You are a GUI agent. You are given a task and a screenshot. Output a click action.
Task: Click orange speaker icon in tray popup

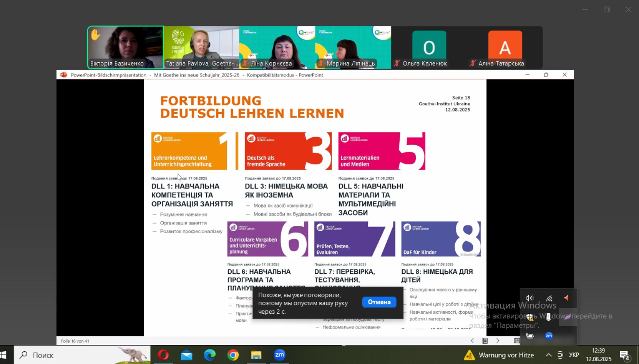click(567, 298)
